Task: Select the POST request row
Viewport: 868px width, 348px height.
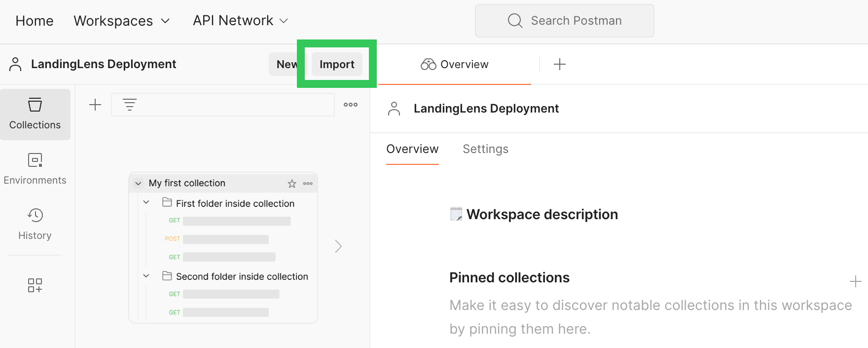Action: 217,239
